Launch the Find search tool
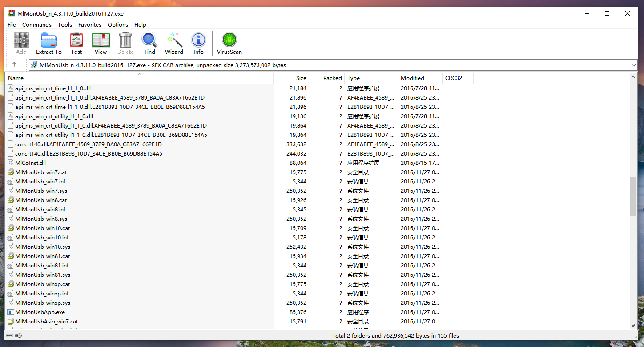644x347 pixels. (x=149, y=44)
